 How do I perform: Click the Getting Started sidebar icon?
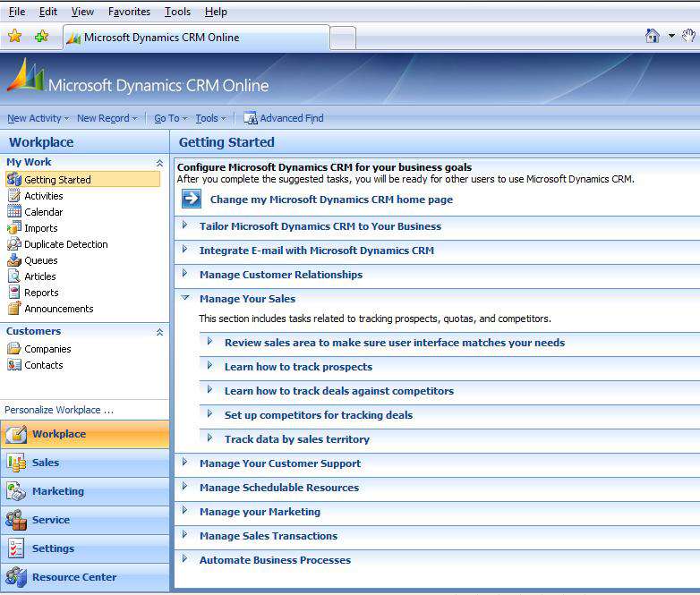[x=14, y=180]
